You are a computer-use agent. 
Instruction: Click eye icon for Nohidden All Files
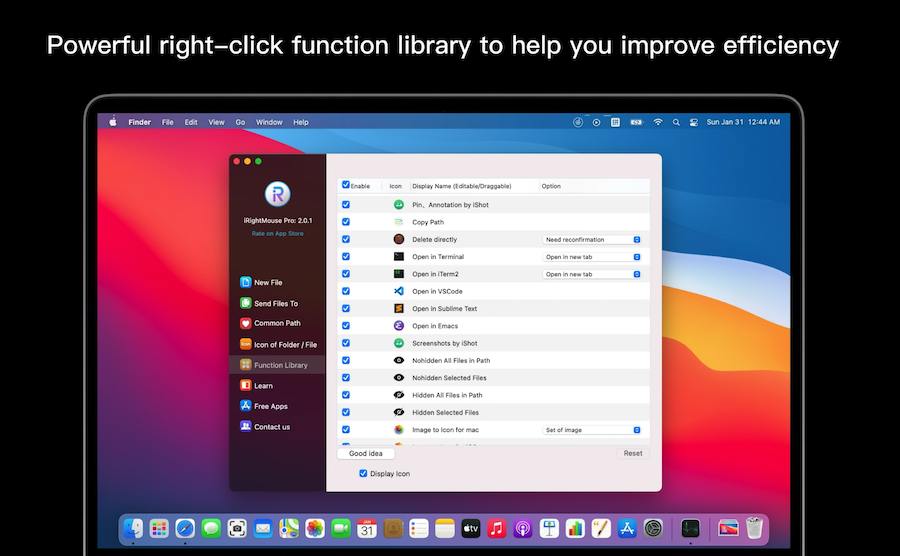click(399, 360)
